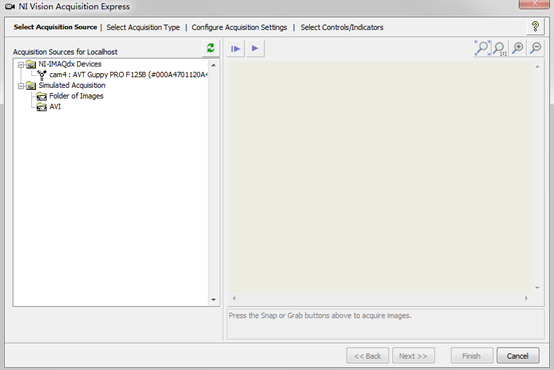Choose the zoom 1:1 magnifier icon
The image size is (554, 370).
click(x=500, y=48)
